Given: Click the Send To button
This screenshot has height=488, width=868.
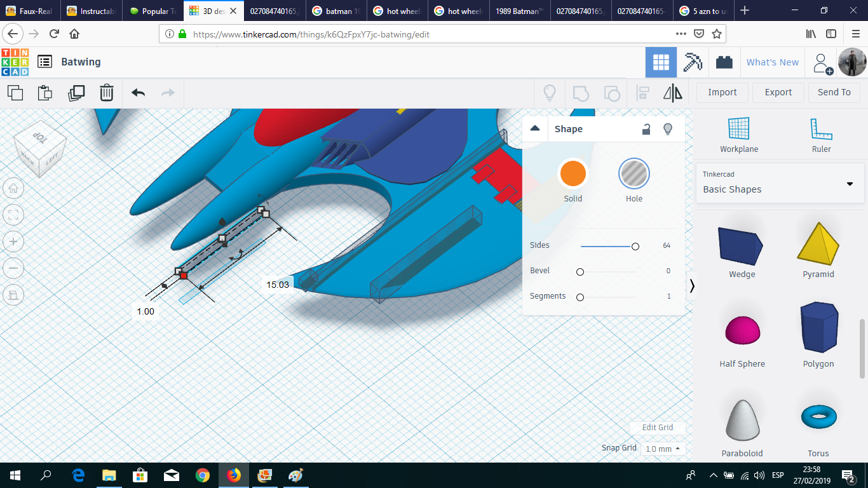Looking at the screenshot, I should (x=834, y=92).
